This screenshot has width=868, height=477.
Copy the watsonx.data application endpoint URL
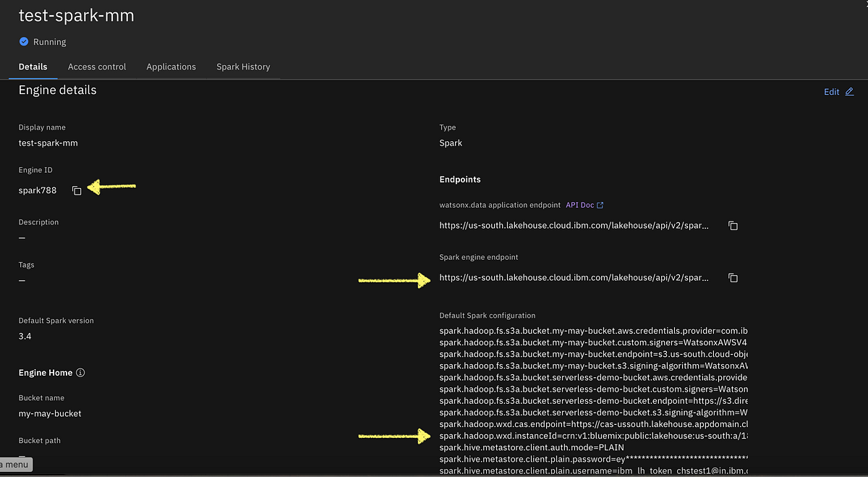pyautogui.click(x=733, y=225)
